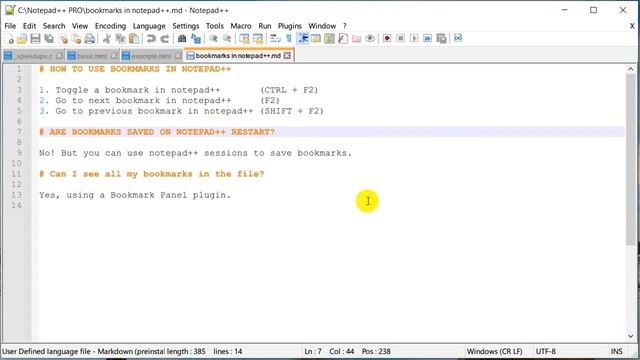Viewport: 640px width, 360px height.
Task: Switch to the _speedups.c tab
Action: 33,56
